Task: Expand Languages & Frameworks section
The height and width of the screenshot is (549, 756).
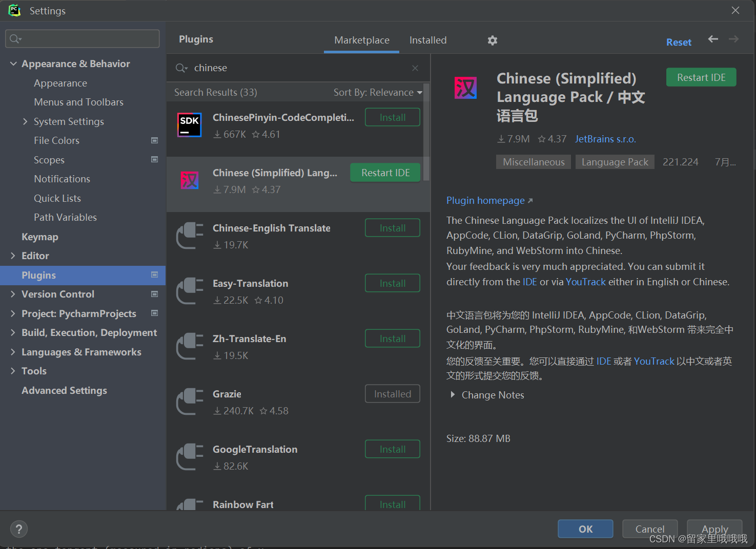Action: pyautogui.click(x=13, y=352)
